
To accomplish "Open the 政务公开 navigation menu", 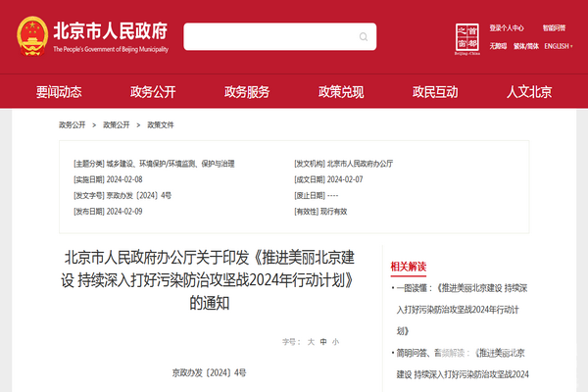I will click(153, 92).
